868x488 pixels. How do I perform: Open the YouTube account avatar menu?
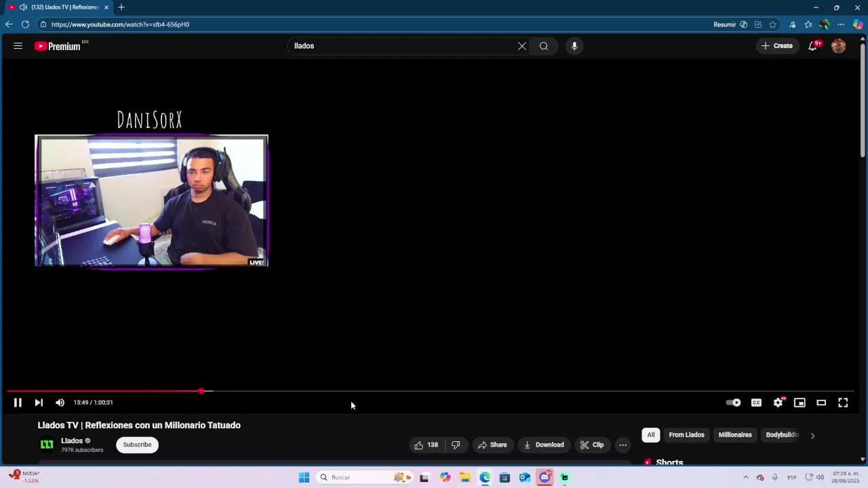pos(839,46)
